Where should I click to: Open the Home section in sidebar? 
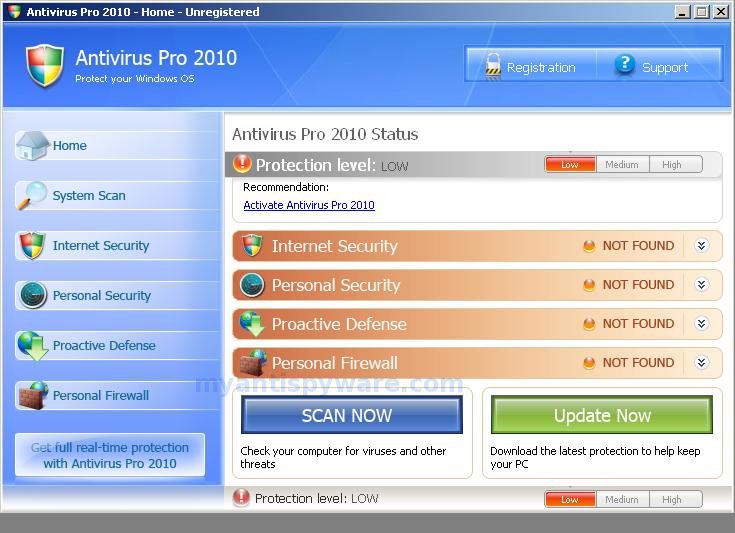tap(117, 145)
